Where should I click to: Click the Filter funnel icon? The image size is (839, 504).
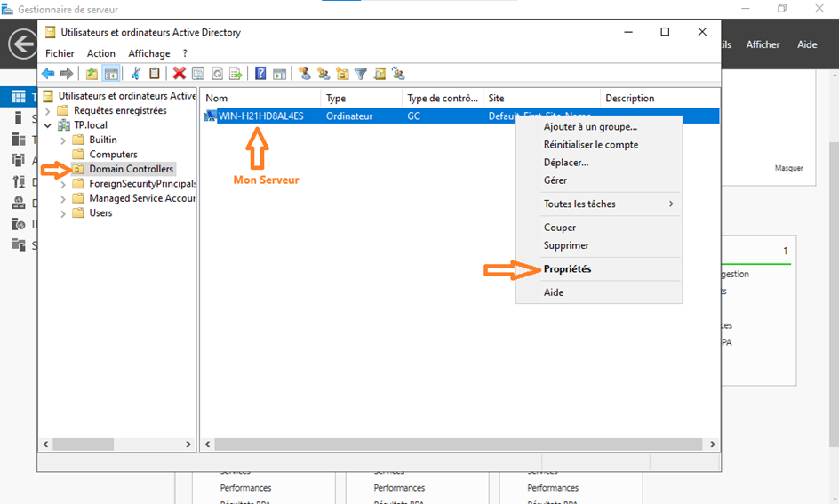(361, 73)
